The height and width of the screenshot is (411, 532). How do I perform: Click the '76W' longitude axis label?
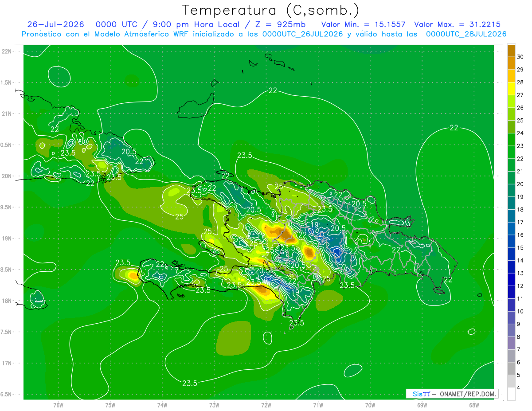click(58, 405)
